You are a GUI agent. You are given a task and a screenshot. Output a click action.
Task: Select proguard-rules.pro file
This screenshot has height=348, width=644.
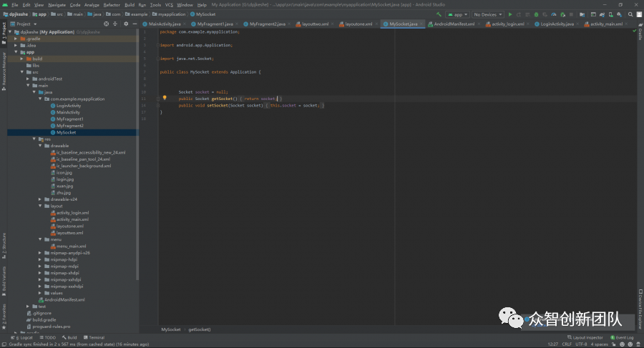tap(51, 327)
